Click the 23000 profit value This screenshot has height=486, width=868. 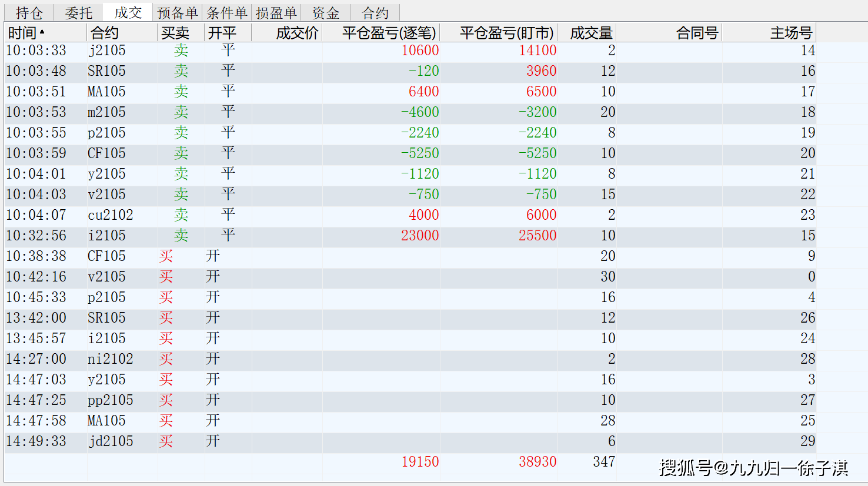pyautogui.click(x=420, y=236)
